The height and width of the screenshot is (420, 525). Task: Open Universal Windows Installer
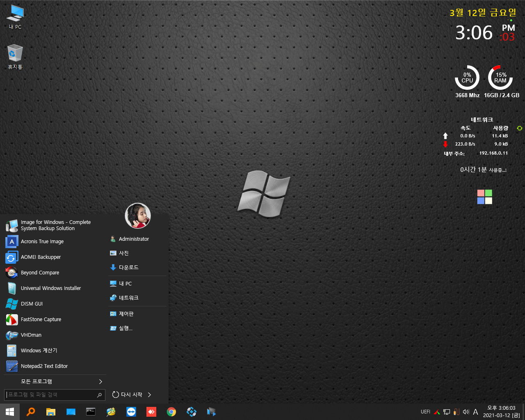pos(55,288)
